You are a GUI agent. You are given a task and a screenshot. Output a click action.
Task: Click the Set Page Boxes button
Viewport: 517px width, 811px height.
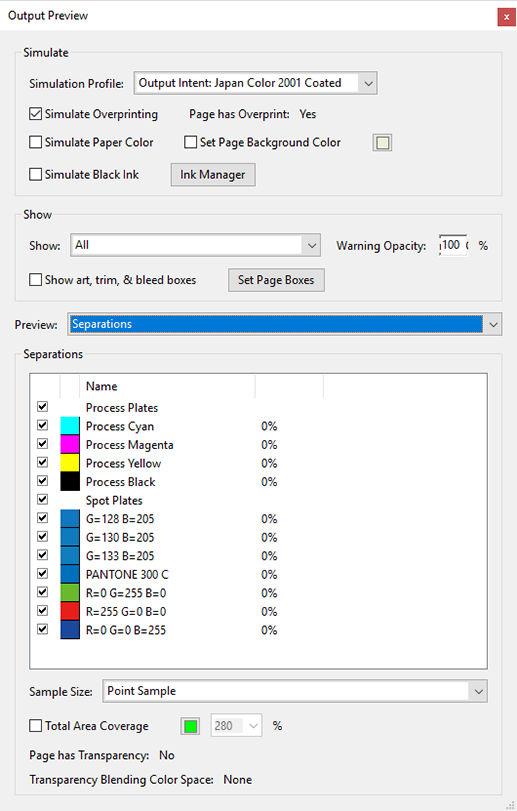click(276, 280)
